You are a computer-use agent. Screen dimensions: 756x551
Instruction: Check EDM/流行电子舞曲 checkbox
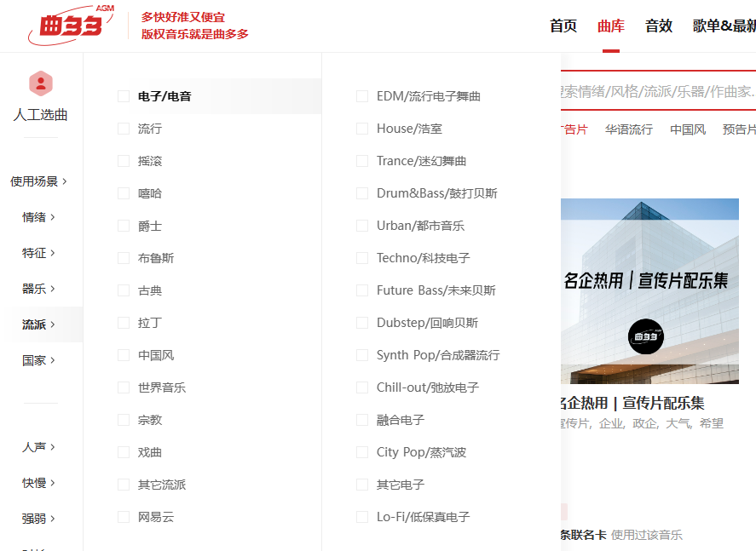coord(362,96)
